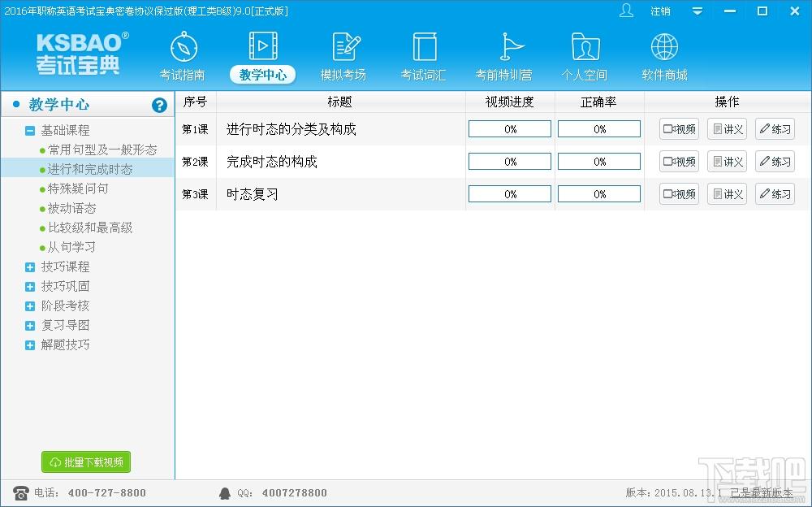Open the 考试词汇 book icon
The width and height of the screenshot is (812, 507).
(425, 47)
